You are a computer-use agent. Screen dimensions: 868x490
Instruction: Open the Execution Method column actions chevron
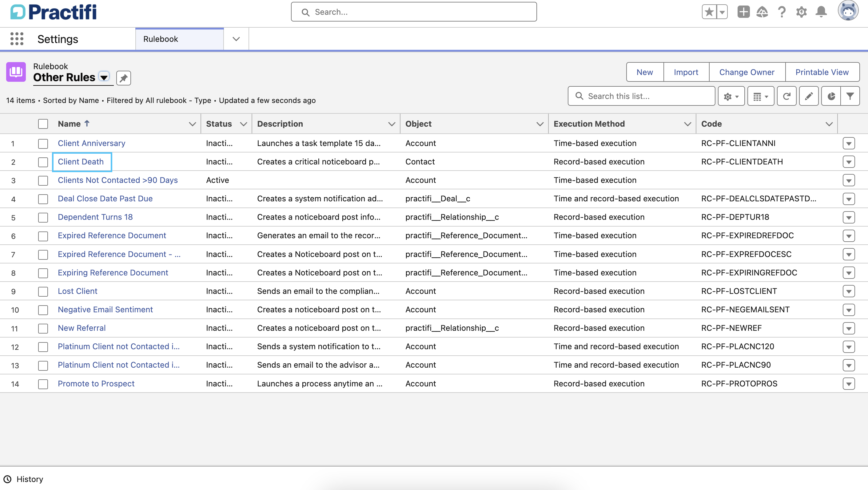687,124
